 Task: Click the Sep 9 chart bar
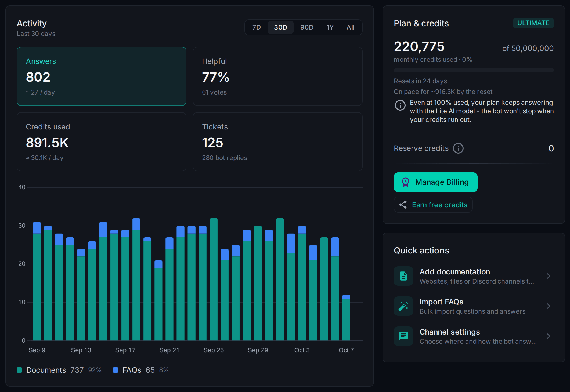[37, 281]
